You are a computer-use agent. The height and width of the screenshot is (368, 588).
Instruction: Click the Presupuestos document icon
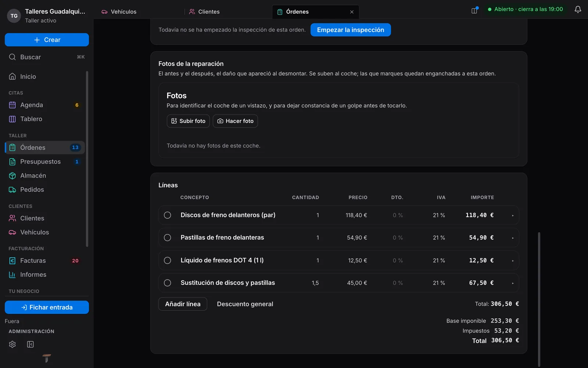[12, 162]
